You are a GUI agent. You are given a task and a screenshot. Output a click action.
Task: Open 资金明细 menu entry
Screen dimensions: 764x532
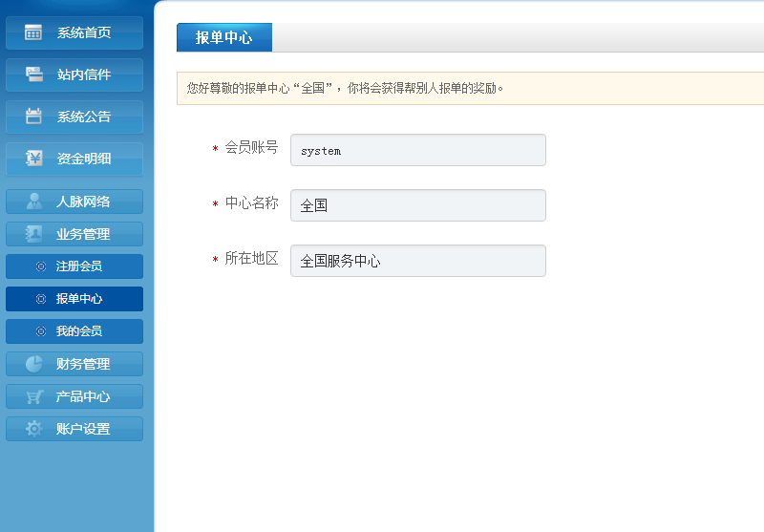[x=74, y=159]
